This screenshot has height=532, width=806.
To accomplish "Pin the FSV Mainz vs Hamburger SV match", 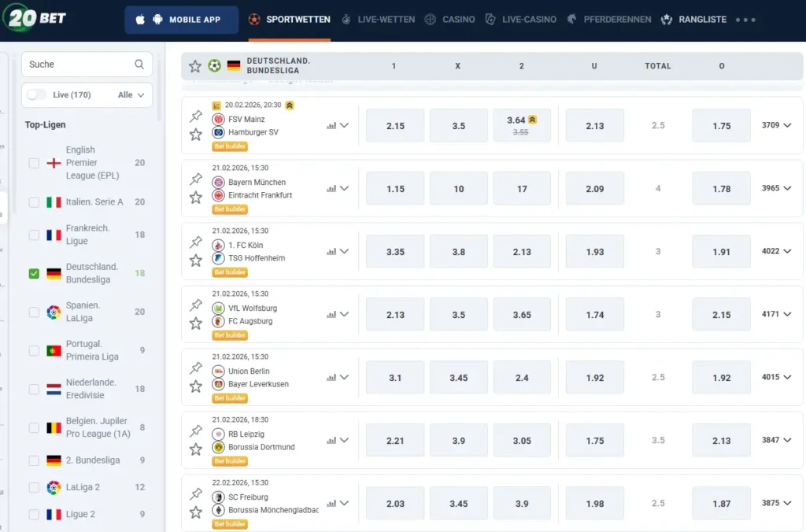I will [x=196, y=116].
